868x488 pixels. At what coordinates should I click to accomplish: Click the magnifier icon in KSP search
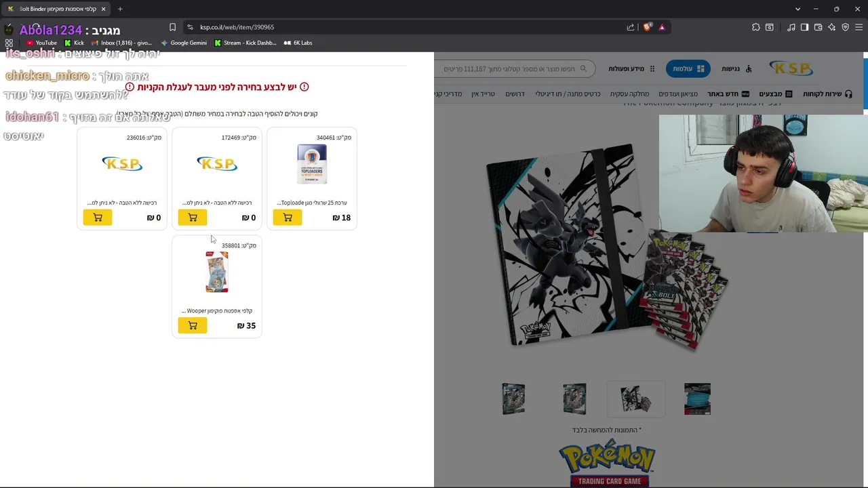point(584,68)
